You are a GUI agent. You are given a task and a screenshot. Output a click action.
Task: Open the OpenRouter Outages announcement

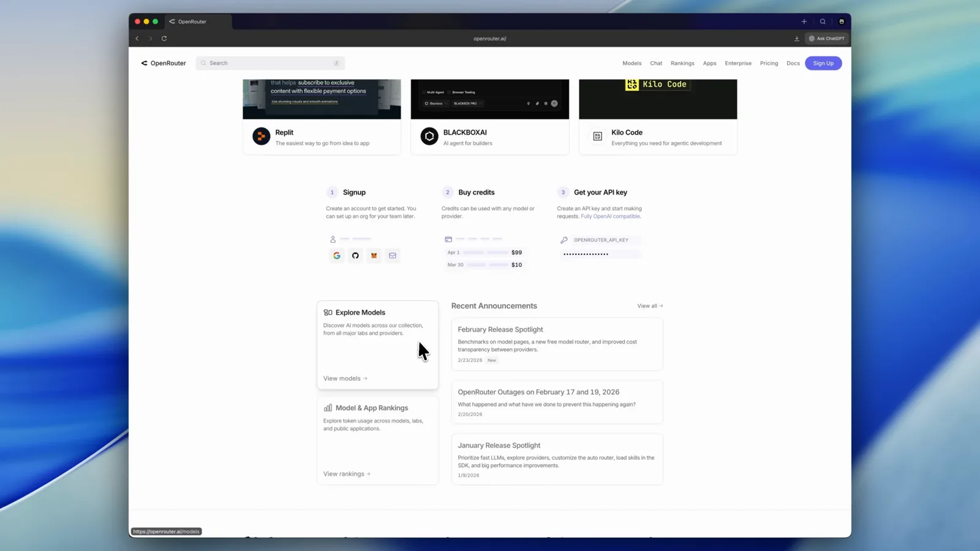click(557, 402)
